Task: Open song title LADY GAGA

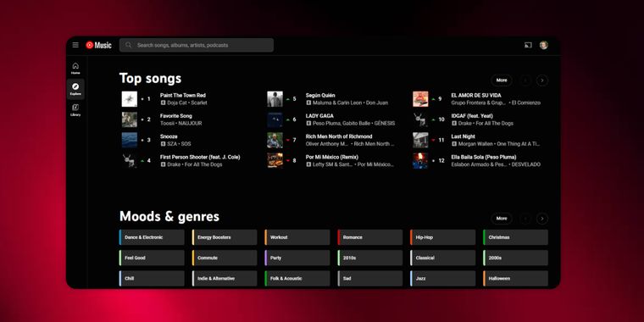Action: [319, 116]
